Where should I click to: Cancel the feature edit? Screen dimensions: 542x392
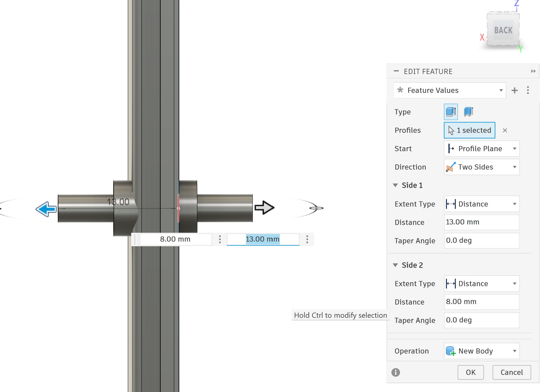pos(511,372)
